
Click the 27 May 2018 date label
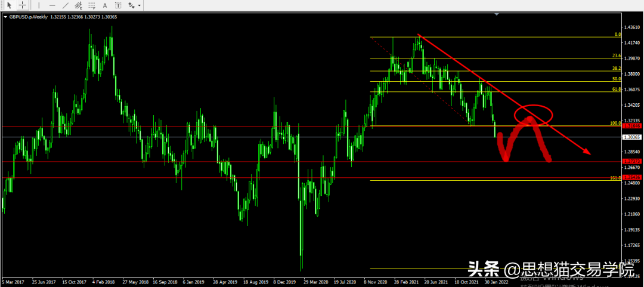tap(135, 282)
